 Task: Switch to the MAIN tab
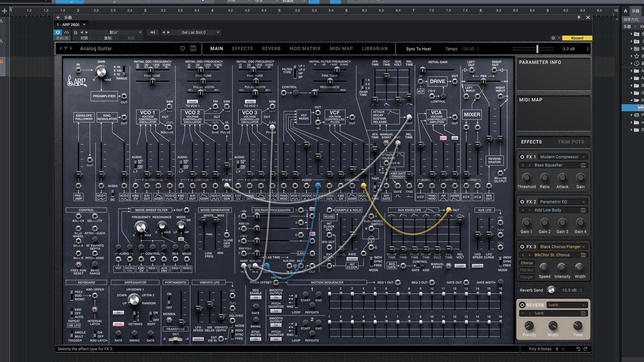click(217, 49)
